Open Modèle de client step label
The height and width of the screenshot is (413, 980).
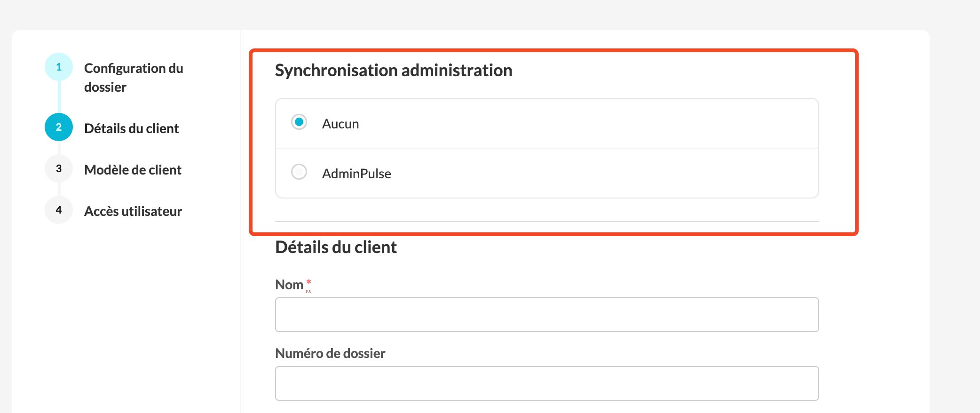tap(133, 170)
